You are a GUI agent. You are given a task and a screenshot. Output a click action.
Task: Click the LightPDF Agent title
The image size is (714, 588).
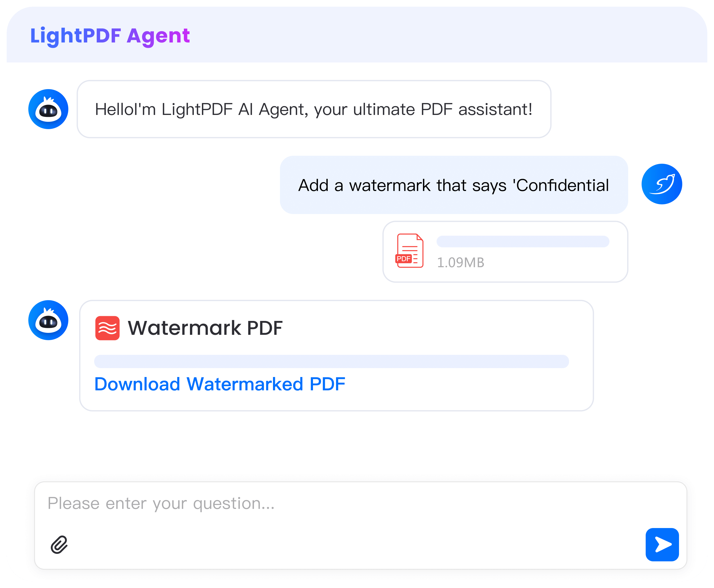pyautogui.click(x=110, y=35)
